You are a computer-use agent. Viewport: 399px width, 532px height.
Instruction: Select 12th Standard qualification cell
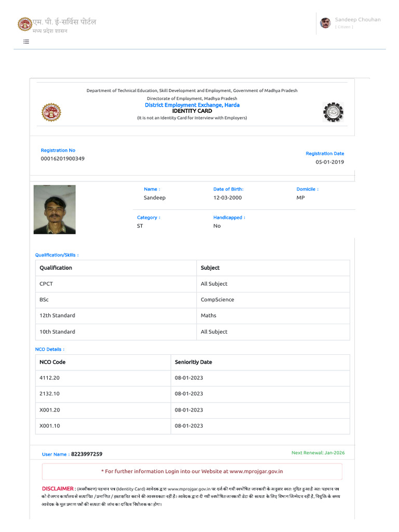[116, 316]
